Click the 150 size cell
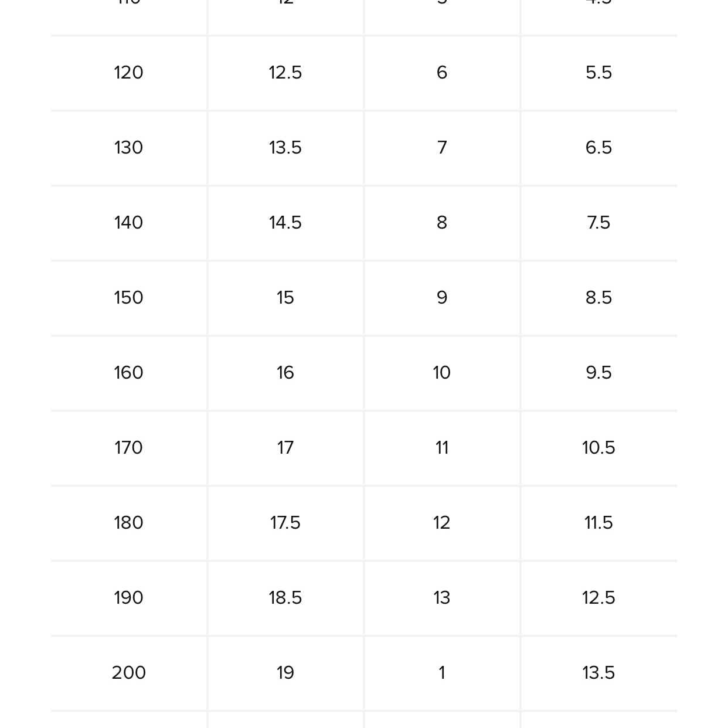This screenshot has width=728, height=728. tap(128, 298)
